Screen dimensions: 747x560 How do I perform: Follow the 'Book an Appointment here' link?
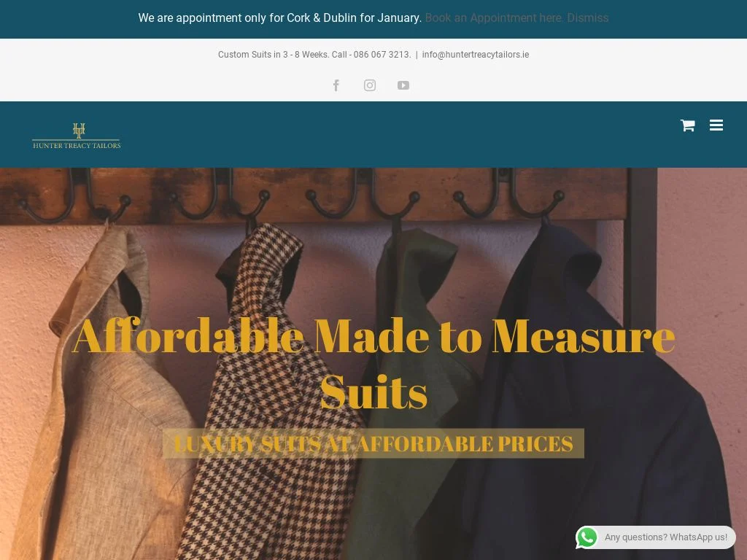point(494,17)
